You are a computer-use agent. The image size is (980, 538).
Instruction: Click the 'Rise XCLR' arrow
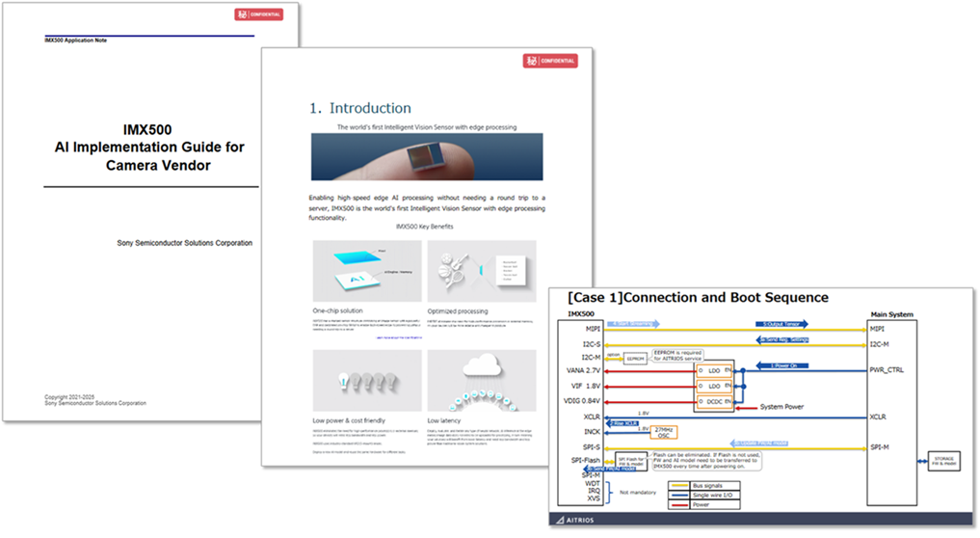click(x=622, y=423)
